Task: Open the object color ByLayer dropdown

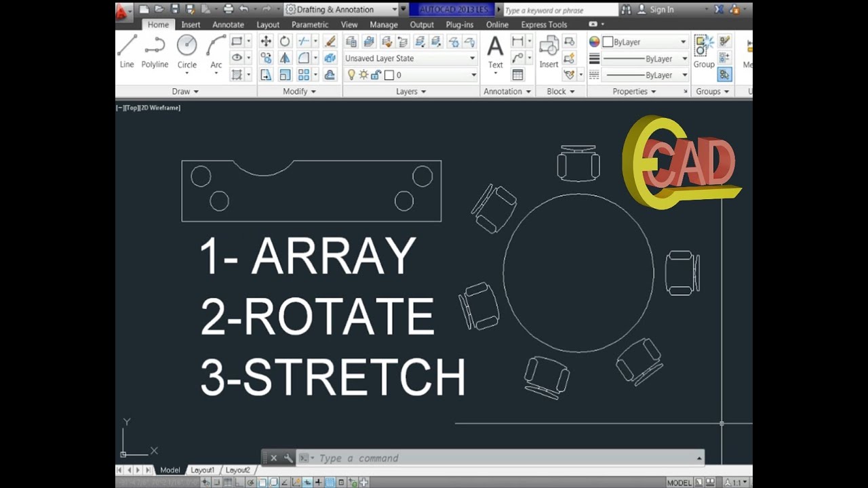Action: coord(645,42)
